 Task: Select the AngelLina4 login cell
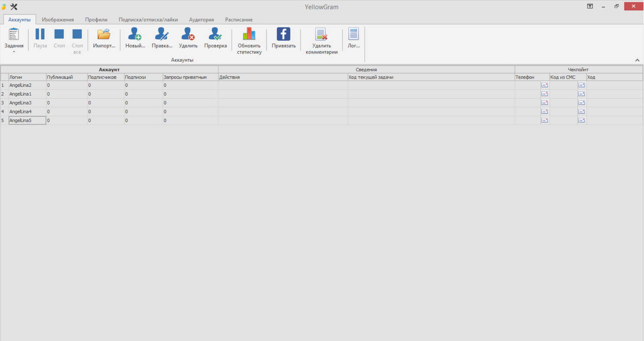27,112
